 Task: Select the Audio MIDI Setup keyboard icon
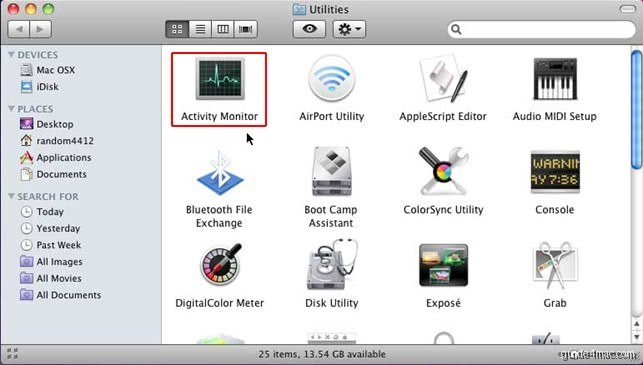click(555, 79)
